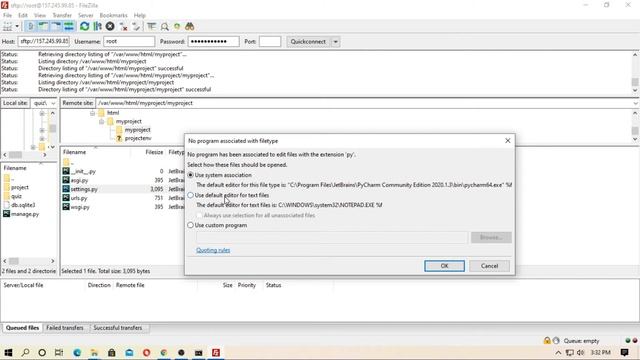Select settings.py in remote file list

[x=84, y=189]
